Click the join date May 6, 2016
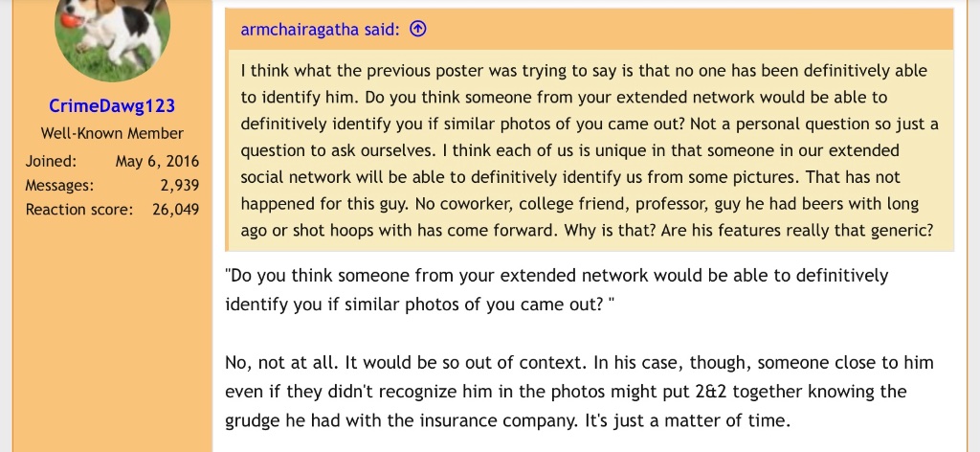Image resolution: width=980 pixels, height=452 pixels. (x=157, y=161)
